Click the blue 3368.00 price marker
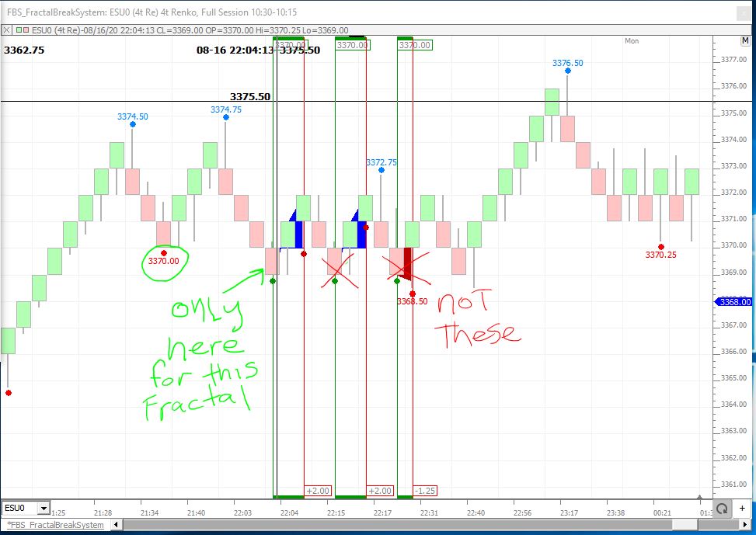Screen dimensions: 756x535 click(732, 302)
